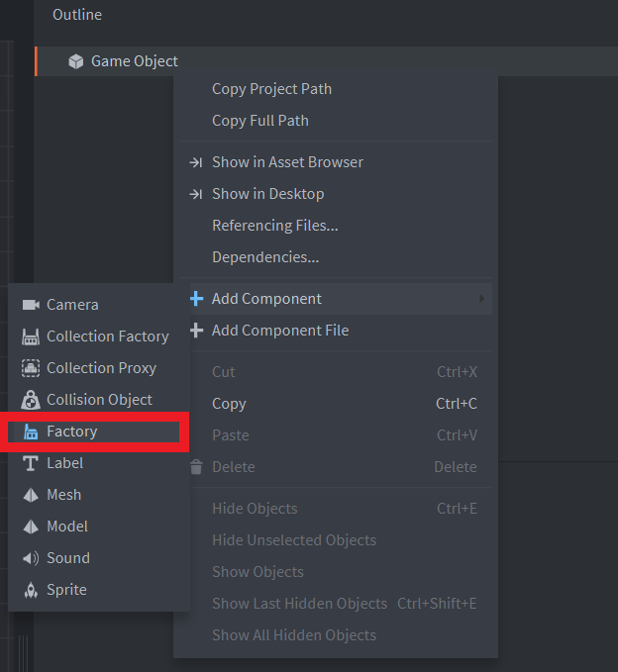Click the Ctrl+Shift+E shortcut text
This screenshot has width=618, height=672.
[x=437, y=604]
